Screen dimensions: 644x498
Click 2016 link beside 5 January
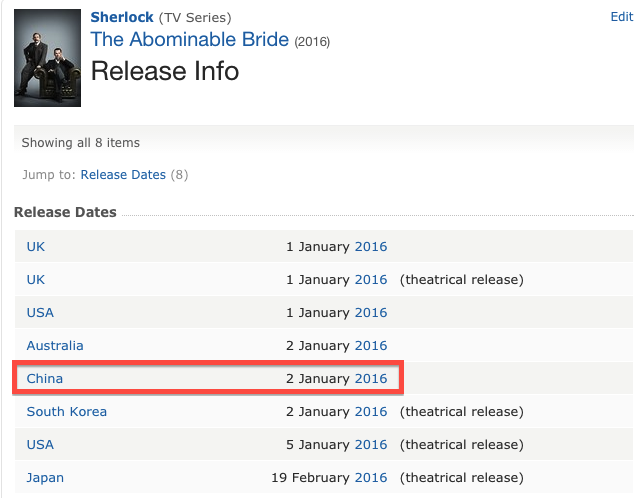click(371, 445)
